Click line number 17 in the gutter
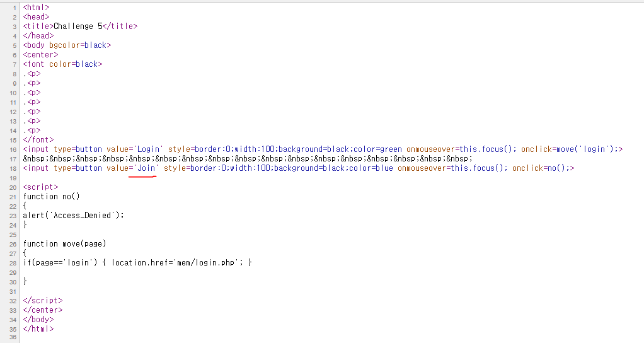 coord(13,159)
